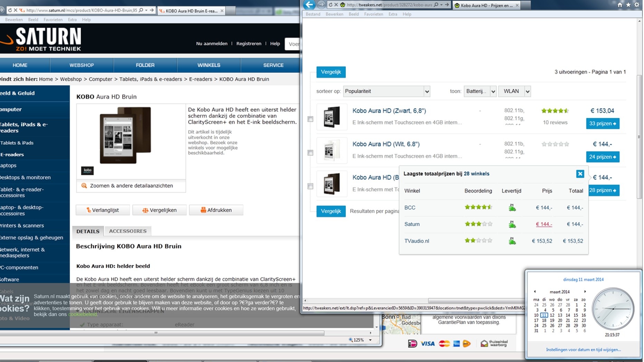Click the Tweakers horizontal scrollbar
The height and width of the screenshot is (362, 644).
click(x=477, y=300)
